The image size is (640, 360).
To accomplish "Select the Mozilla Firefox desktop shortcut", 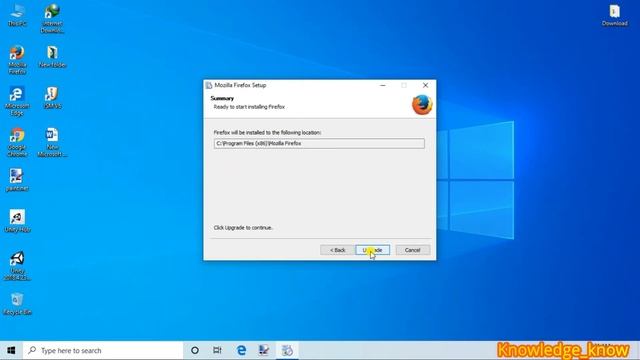I will coord(17,60).
